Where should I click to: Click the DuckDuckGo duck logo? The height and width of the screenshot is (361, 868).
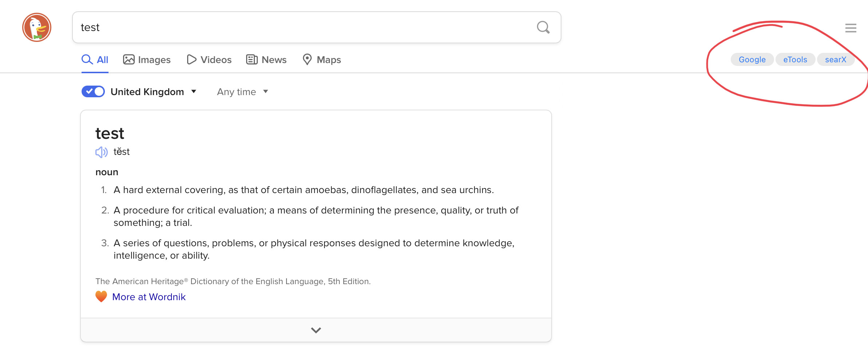click(37, 27)
